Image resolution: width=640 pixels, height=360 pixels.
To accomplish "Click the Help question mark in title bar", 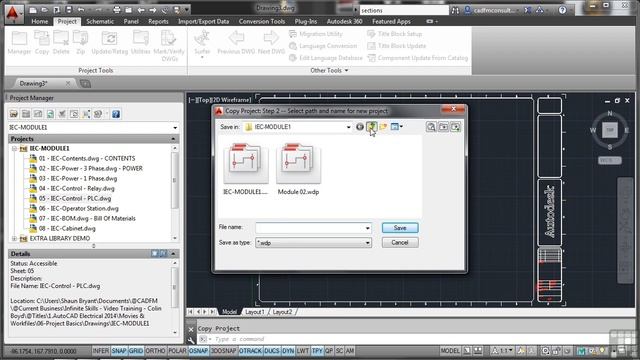I will coord(562,10).
